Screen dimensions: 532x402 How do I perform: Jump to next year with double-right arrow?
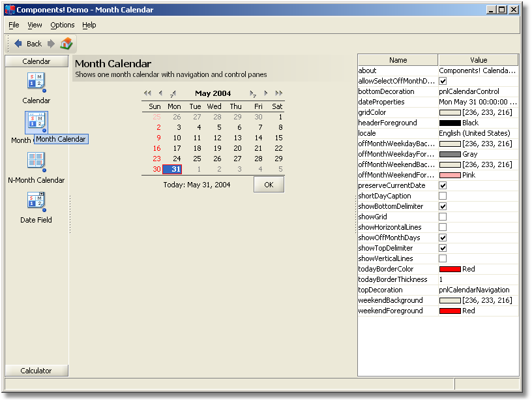278,93
